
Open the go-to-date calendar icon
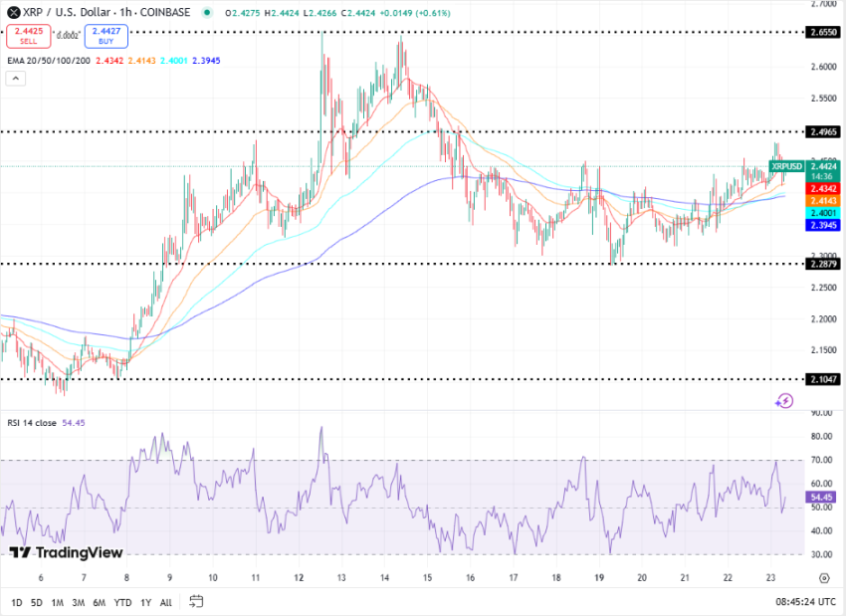[x=196, y=602]
